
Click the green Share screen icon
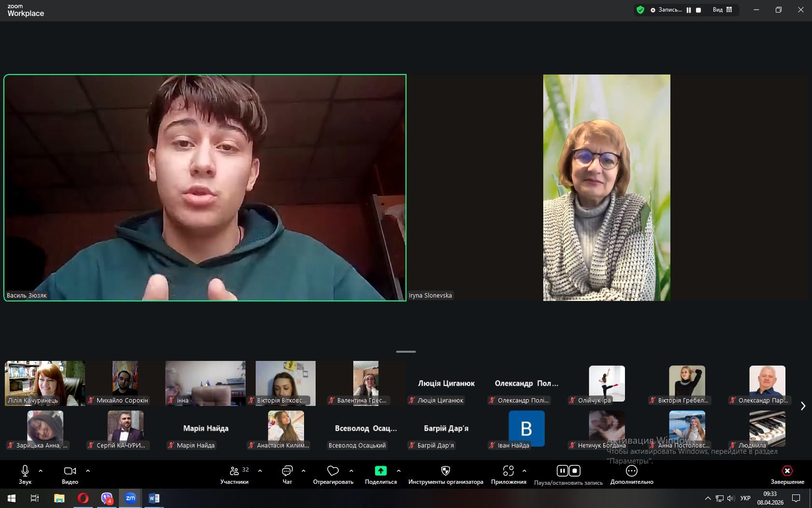coord(380,471)
